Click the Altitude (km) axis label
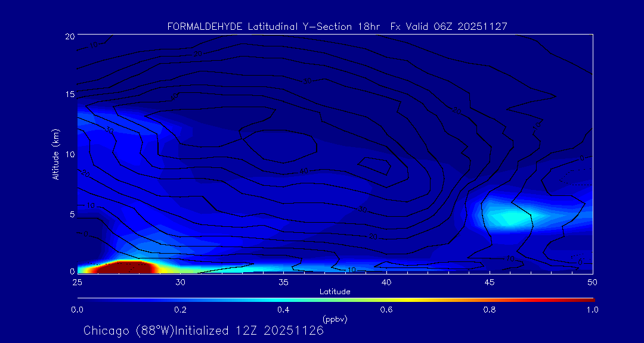This screenshot has height=343, width=644. tap(56, 154)
